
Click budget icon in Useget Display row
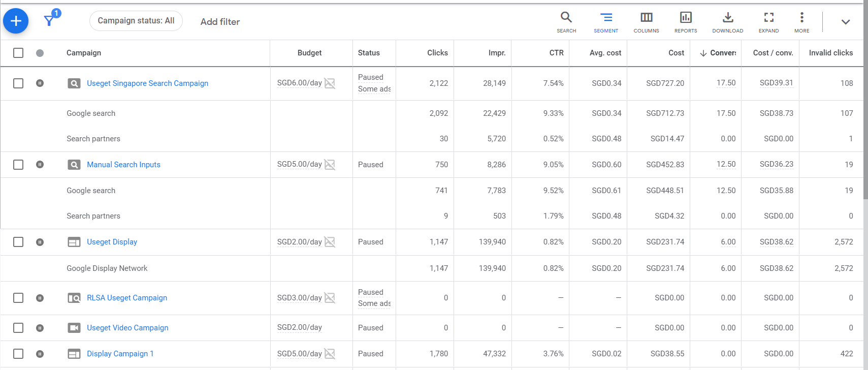[x=330, y=242]
